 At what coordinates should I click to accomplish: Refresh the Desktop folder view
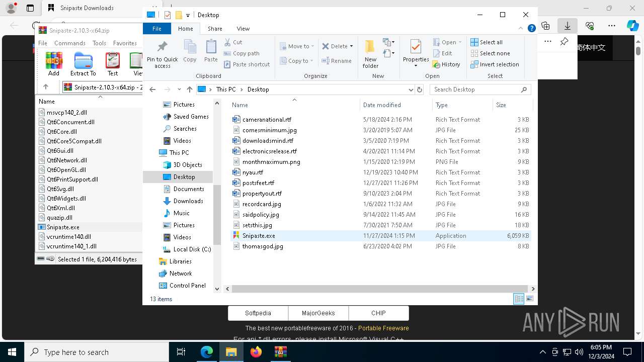point(420,89)
